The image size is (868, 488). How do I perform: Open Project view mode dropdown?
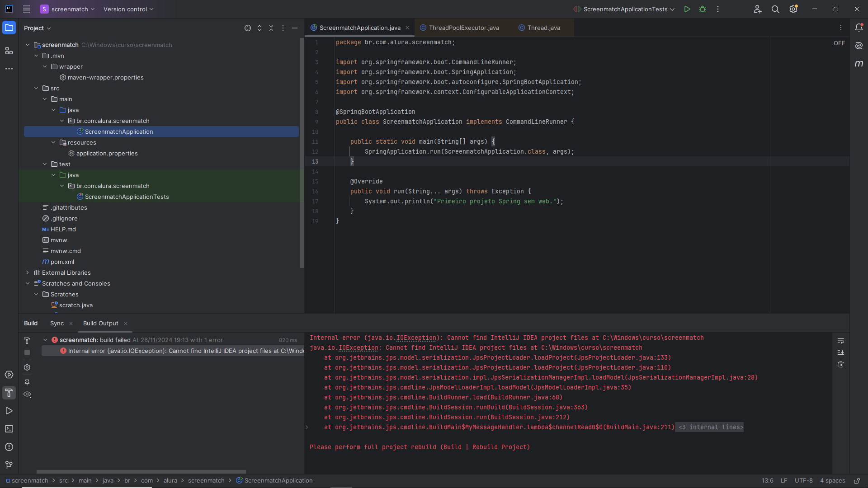(x=38, y=28)
